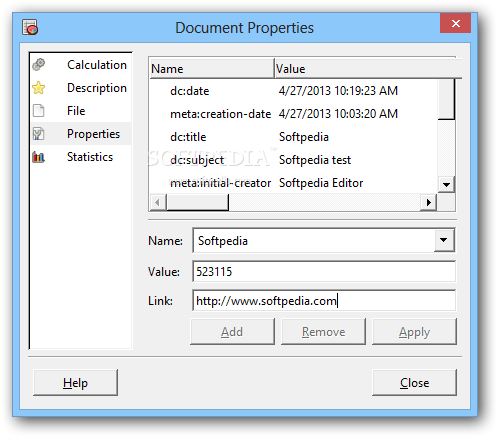Screen dimensions: 498x437
Task: Show the Statistics section
Action: point(81,157)
